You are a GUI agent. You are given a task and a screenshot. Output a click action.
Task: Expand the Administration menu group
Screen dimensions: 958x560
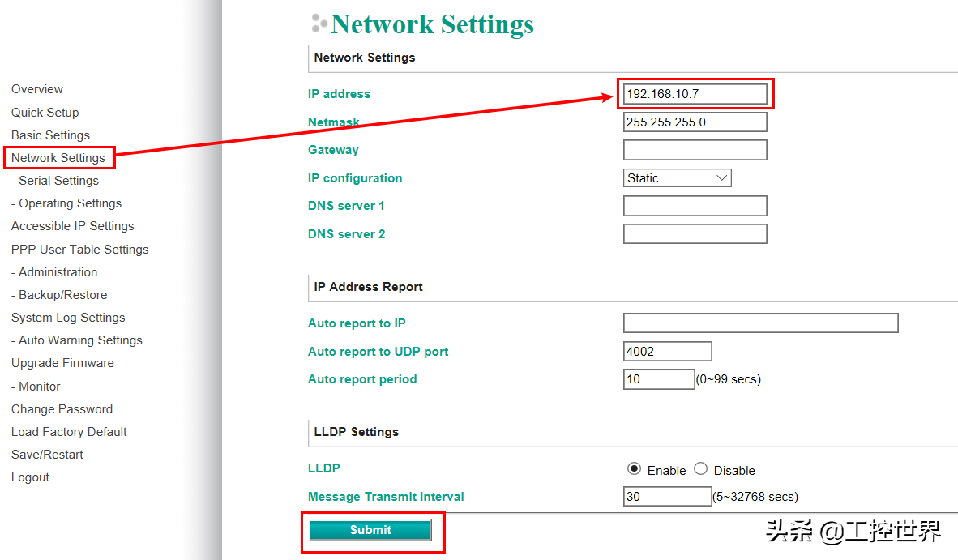click(x=58, y=272)
